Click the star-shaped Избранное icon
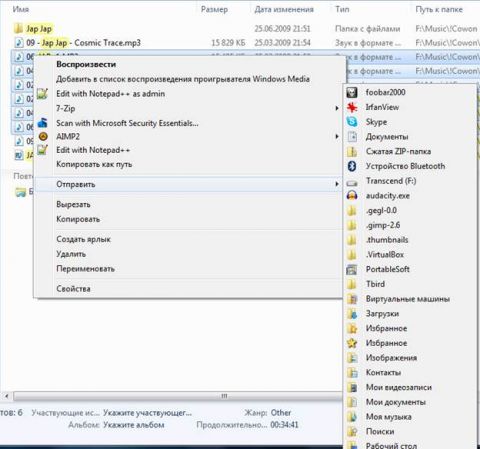 (x=352, y=343)
